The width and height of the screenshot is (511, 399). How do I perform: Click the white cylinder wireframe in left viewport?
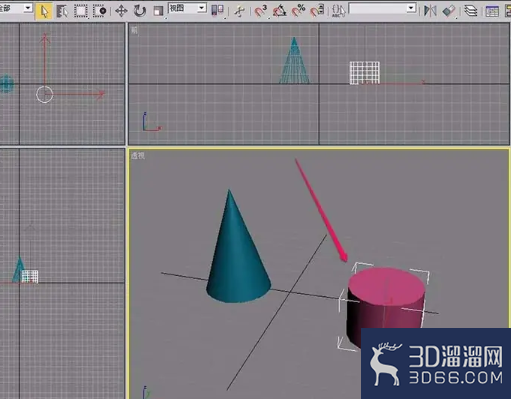(x=30, y=277)
